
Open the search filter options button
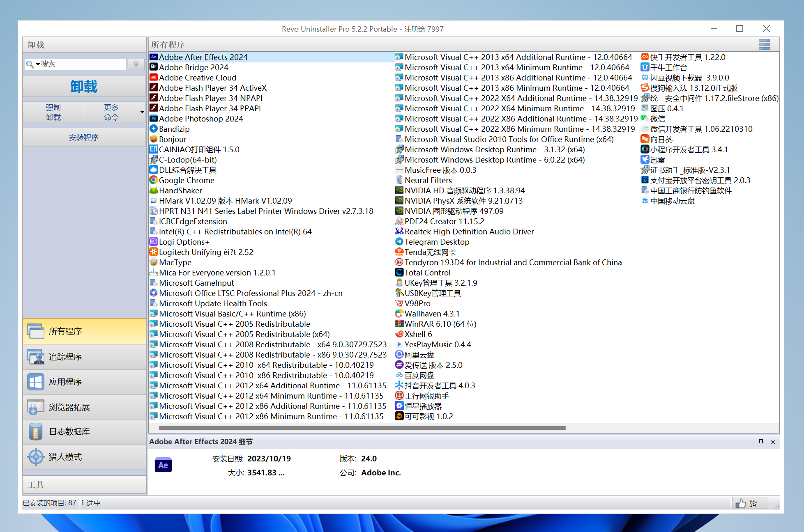(136, 64)
